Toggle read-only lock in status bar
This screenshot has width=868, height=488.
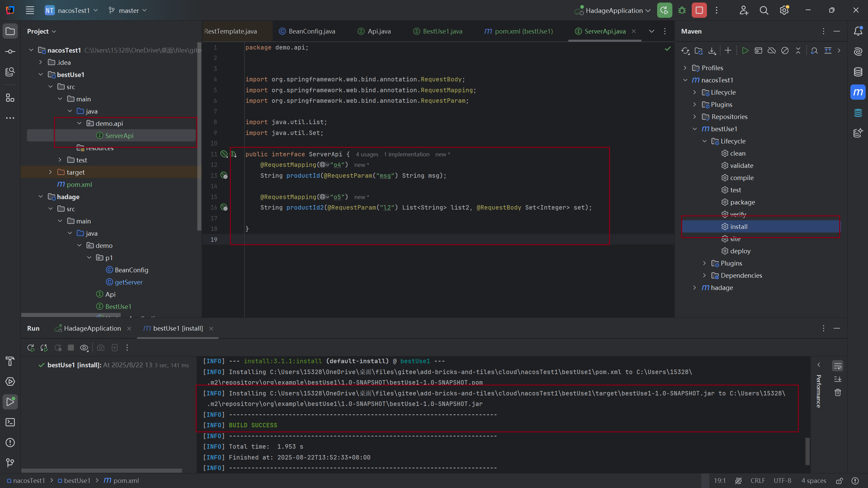(840, 481)
